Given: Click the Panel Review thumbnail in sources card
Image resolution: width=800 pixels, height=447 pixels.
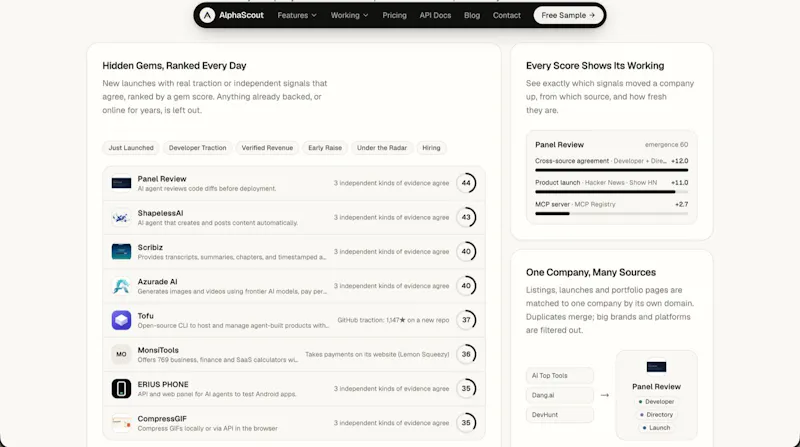Looking at the screenshot, I should pyautogui.click(x=656, y=367).
